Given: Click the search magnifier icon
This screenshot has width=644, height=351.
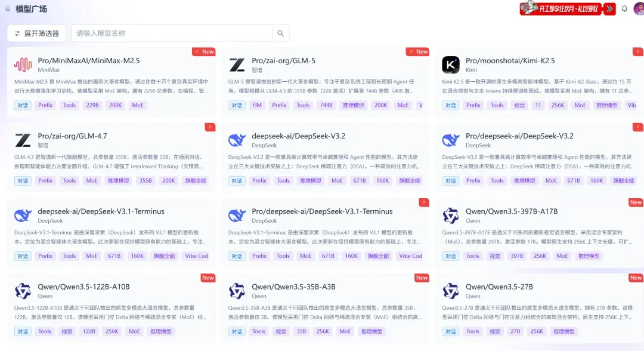Looking at the screenshot, I should coord(280,33).
